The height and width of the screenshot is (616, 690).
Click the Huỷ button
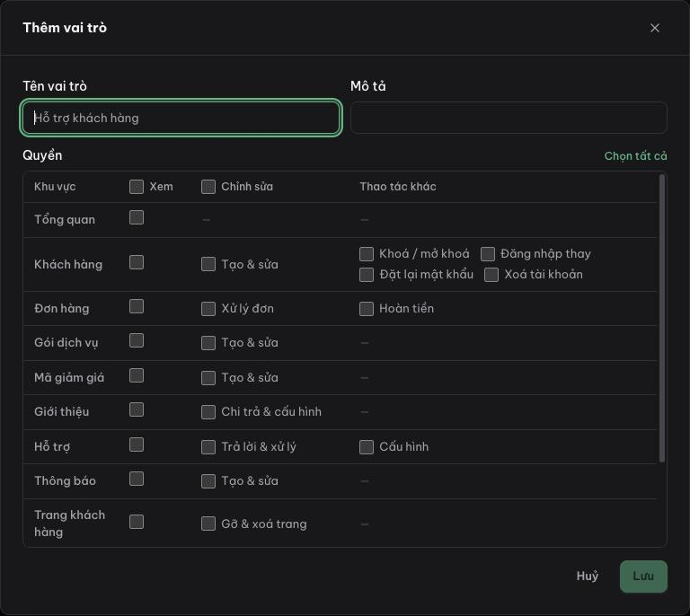pos(587,576)
